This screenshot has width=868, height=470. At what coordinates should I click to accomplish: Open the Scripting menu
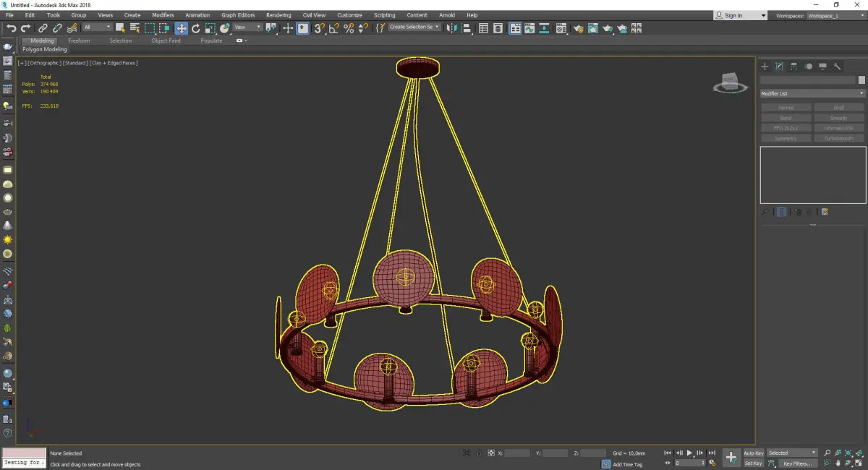click(384, 15)
